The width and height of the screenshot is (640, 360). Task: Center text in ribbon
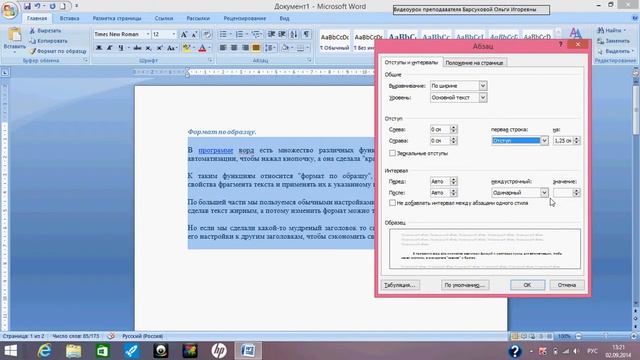pyautogui.click(x=234, y=48)
